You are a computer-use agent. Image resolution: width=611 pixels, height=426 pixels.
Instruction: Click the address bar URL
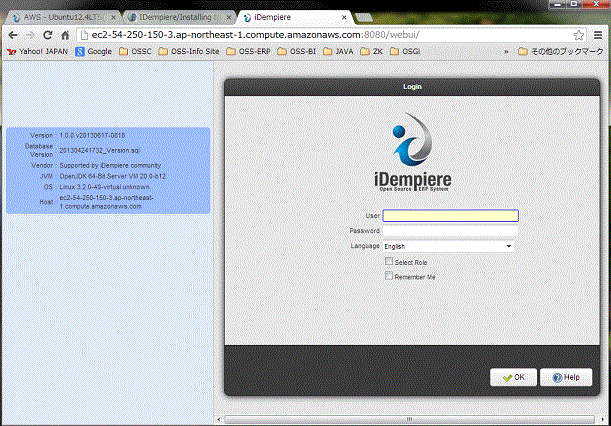[x=255, y=35]
